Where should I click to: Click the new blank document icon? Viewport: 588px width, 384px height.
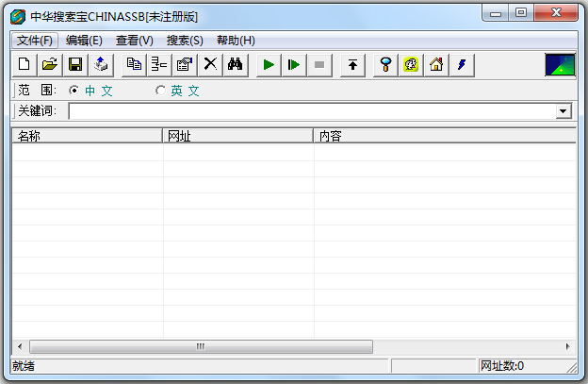click(24, 64)
